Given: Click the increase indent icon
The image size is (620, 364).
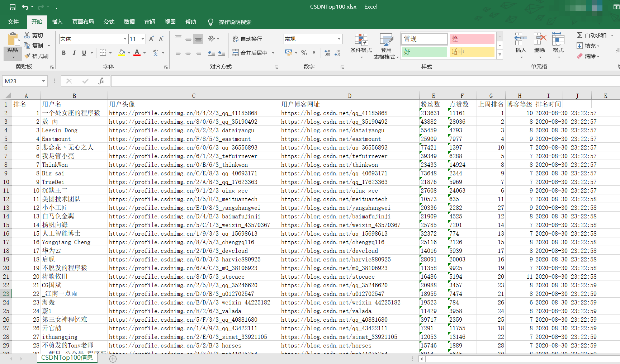Looking at the screenshot, I should click(x=222, y=53).
